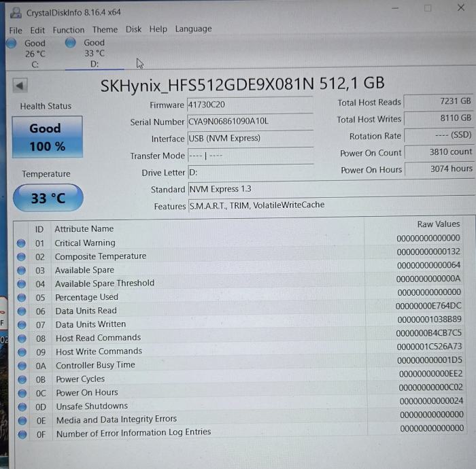Open the Function menu

(69, 30)
